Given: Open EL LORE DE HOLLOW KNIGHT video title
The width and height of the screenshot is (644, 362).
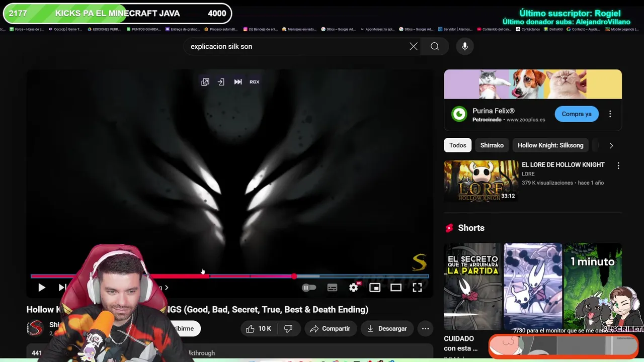Looking at the screenshot, I should pyautogui.click(x=563, y=165).
